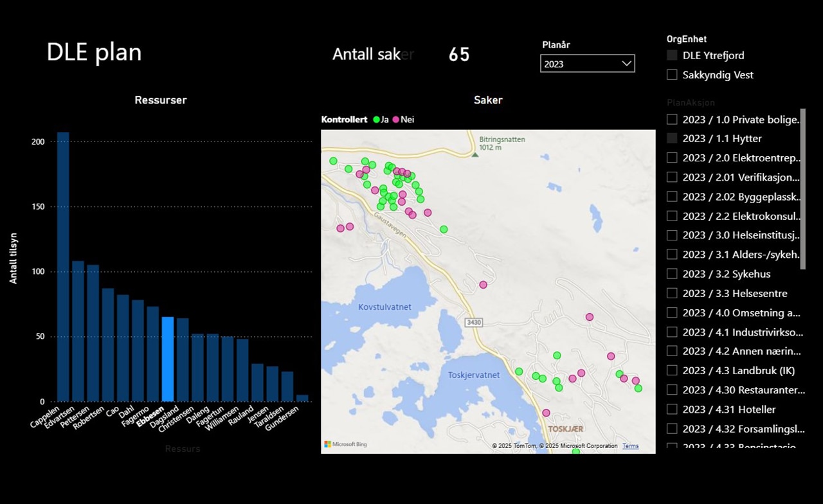Open the Terms link on the map
This screenshot has width=823, height=504.
pyautogui.click(x=630, y=446)
